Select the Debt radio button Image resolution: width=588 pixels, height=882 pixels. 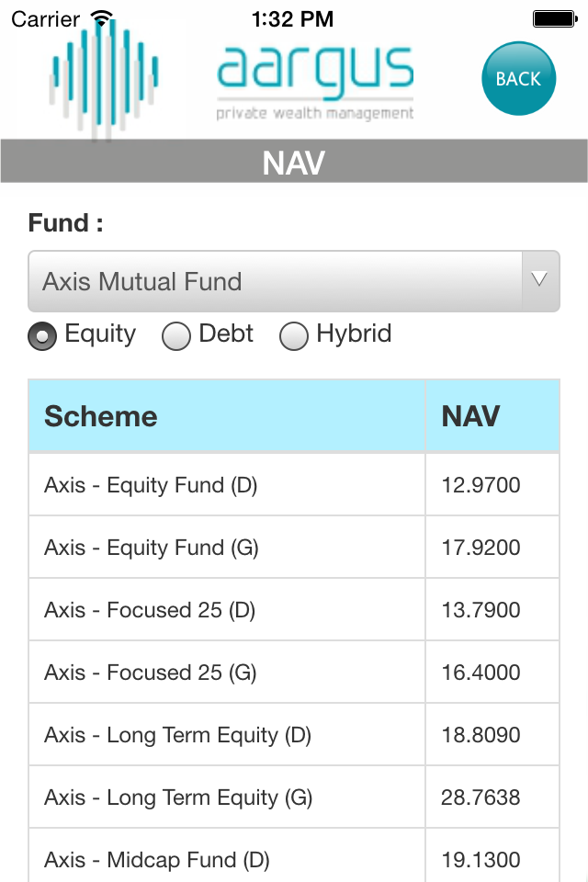coord(176,336)
